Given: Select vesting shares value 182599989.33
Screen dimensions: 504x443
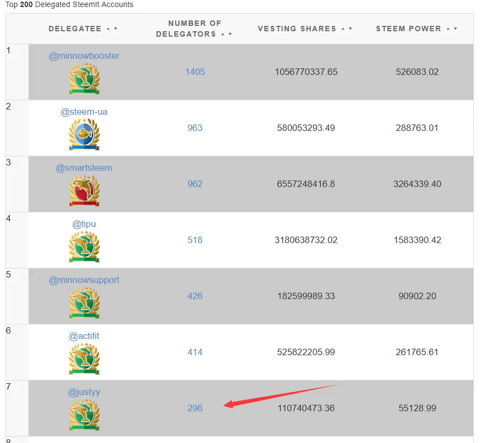Looking at the screenshot, I should 306,296.
